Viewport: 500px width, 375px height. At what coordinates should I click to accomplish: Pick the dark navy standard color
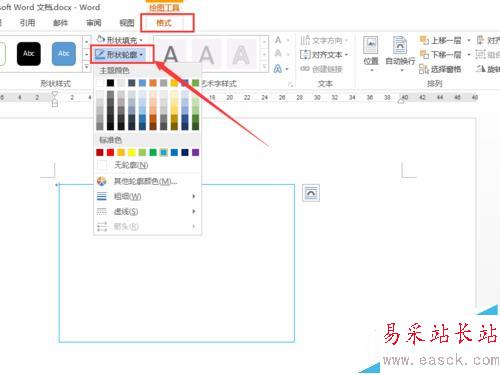click(x=185, y=152)
